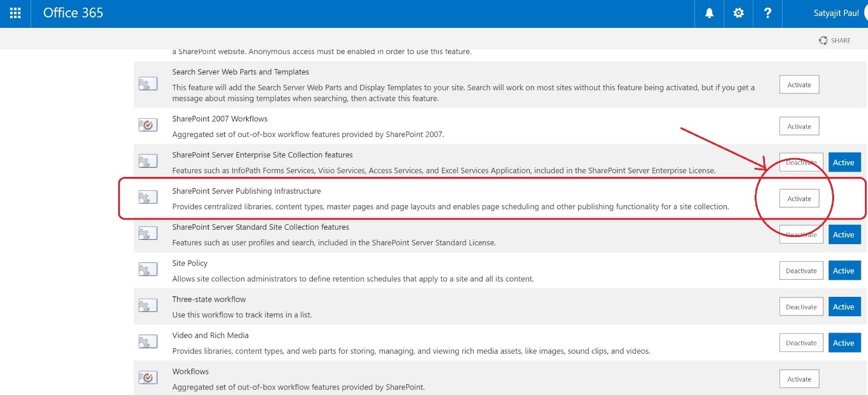The height and width of the screenshot is (395, 868).
Task: Click the description mentioning user profiles and search
Action: tap(334, 243)
